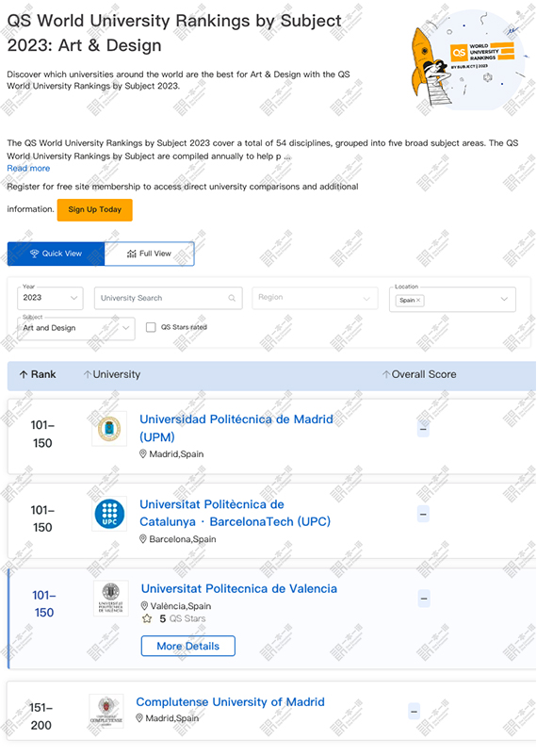Expand the Region dropdown
The height and width of the screenshot is (756, 537).
[x=315, y=298]
